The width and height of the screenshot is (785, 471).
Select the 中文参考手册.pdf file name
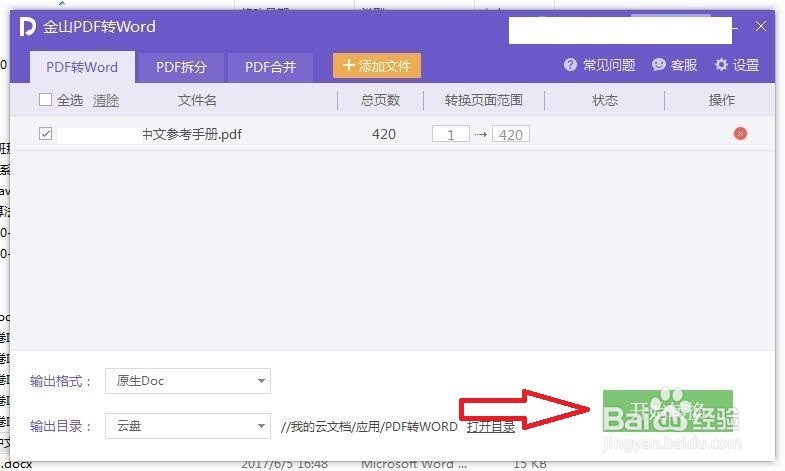coord(192,134)
